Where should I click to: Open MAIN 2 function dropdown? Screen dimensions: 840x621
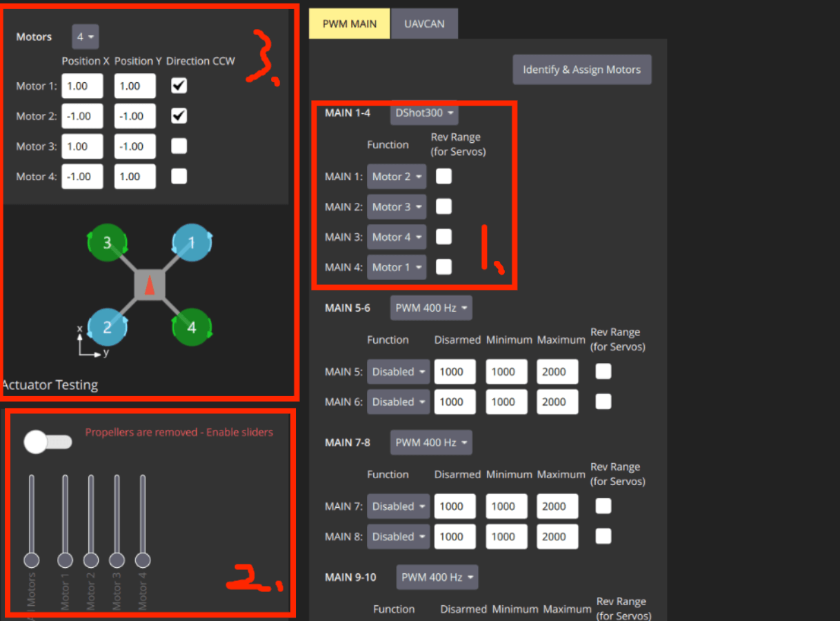coord(397,206)
